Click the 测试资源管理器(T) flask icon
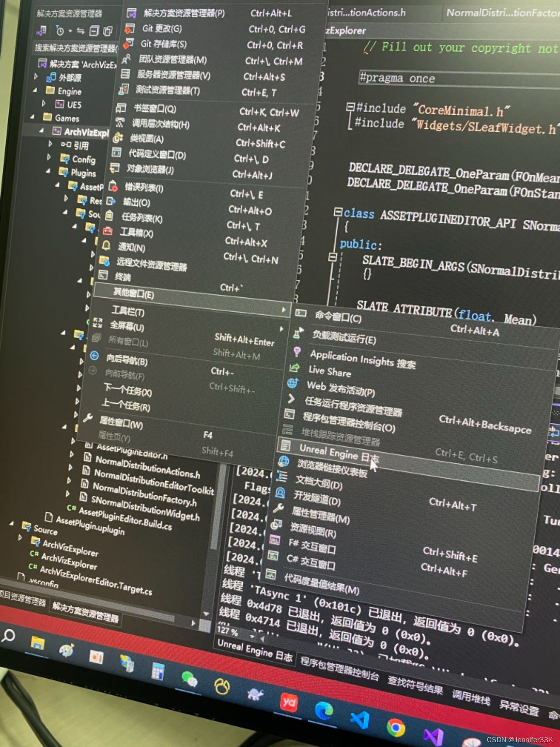This screenshot has width=560, height=747. (123, 89)
